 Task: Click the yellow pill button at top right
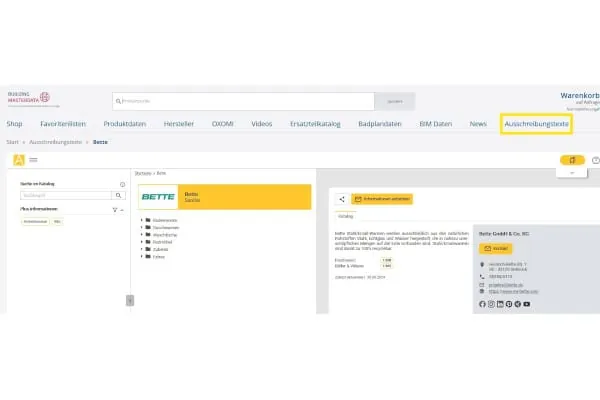coord(572,160)
